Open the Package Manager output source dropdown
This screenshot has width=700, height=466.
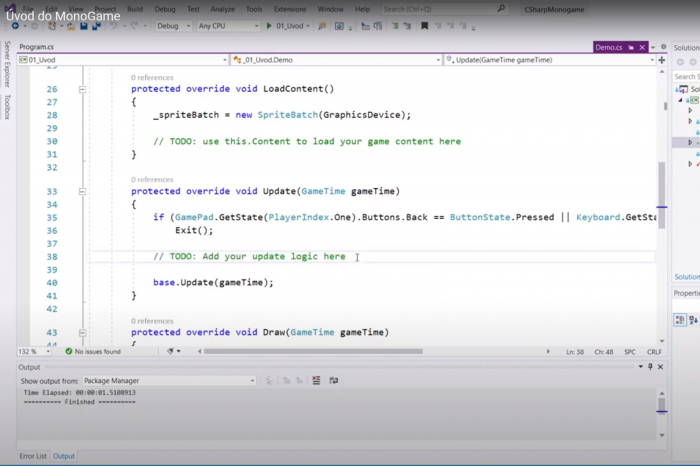169,381
